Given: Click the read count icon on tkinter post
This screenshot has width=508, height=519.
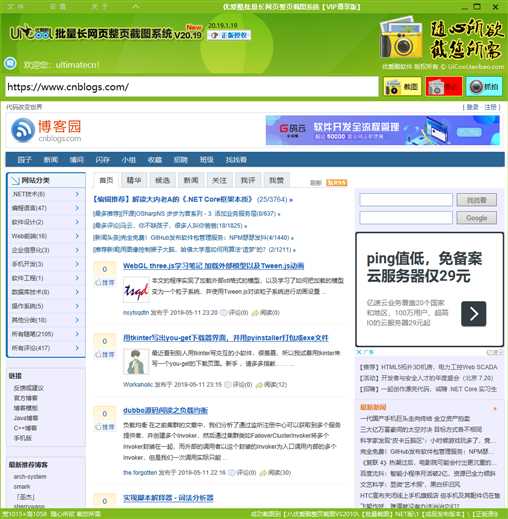Looking at the screenshot, I should tap(259, 385).
